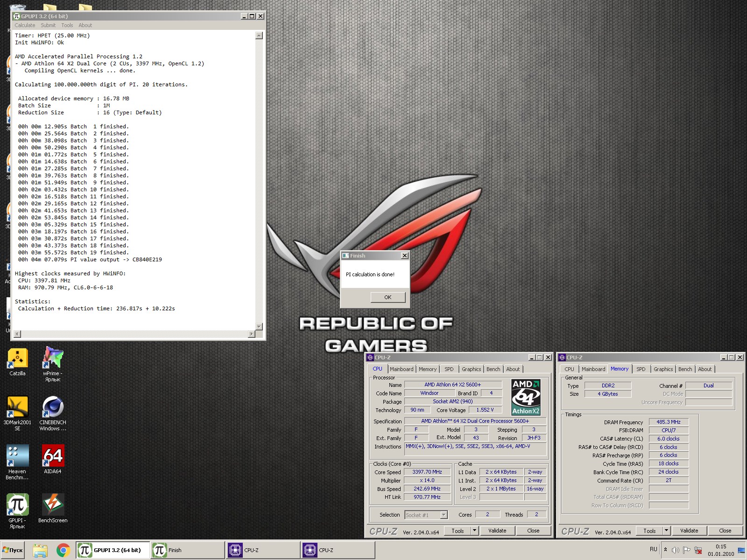Open File Explorer from the taskbar
Screen dimensions: 747x560
click(40, 550)
